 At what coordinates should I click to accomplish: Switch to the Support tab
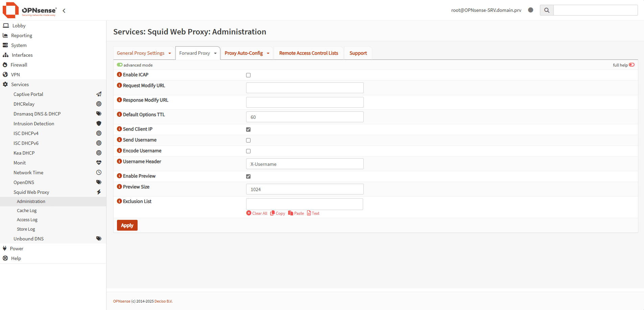(x=358, y=53)
